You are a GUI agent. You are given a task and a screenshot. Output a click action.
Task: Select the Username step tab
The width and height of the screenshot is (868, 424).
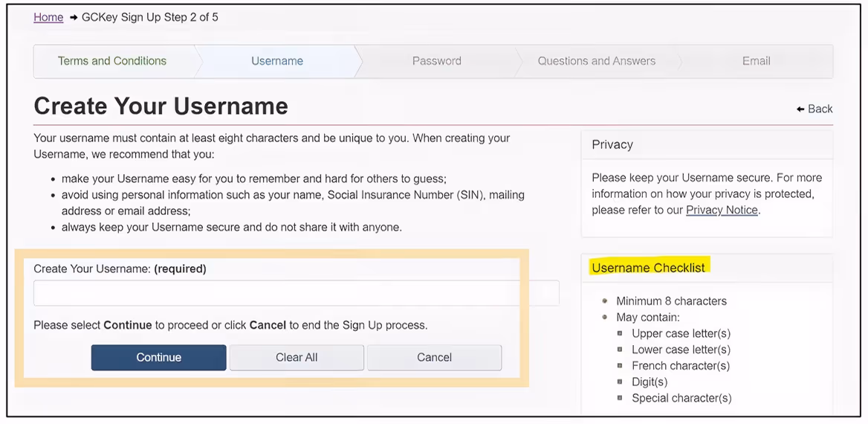pos(276,61)
